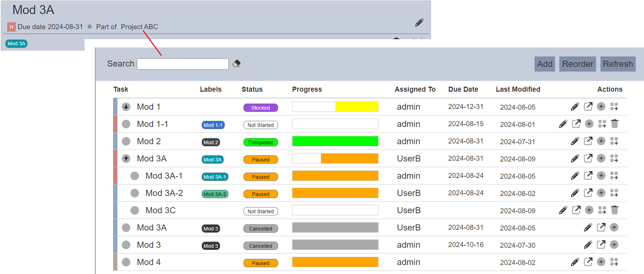Delete the Mod 3C task with its trash icon
644x274 pixels.
click(615, 210)
